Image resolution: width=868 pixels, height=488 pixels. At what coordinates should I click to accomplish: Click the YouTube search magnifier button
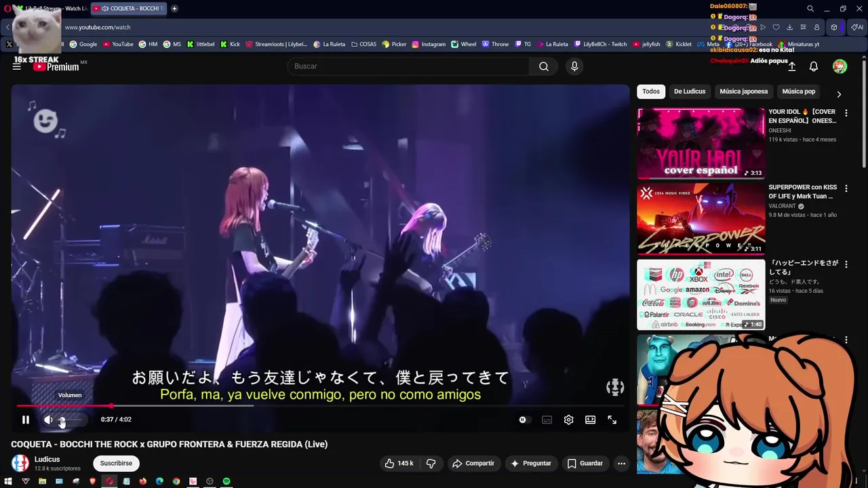[544, 66]
